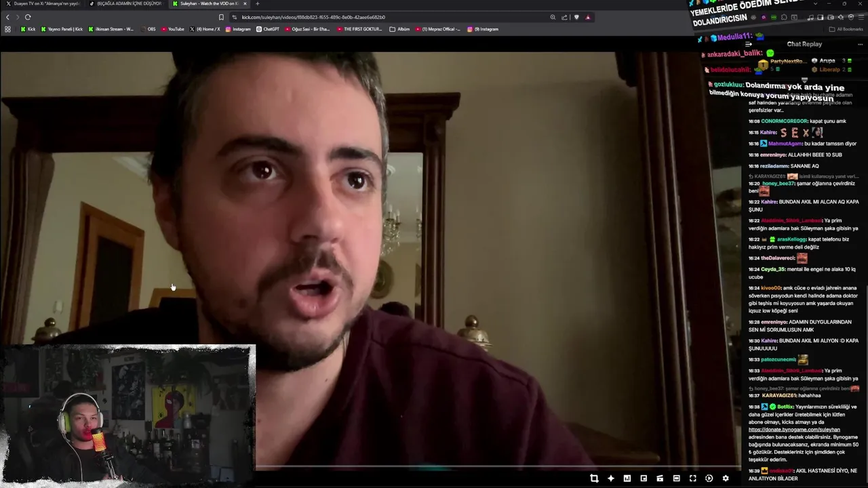The height and width of the screenshot is (488, 868).
Task: Click the sparkle icon in player controls
Action: point(610,479)
